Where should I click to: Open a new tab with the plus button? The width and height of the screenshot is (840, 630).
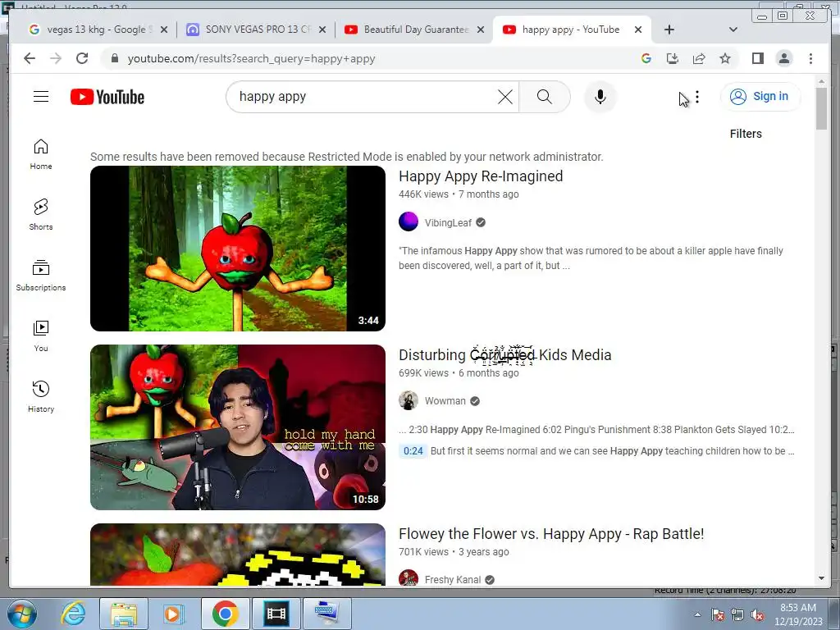(669, 30)
